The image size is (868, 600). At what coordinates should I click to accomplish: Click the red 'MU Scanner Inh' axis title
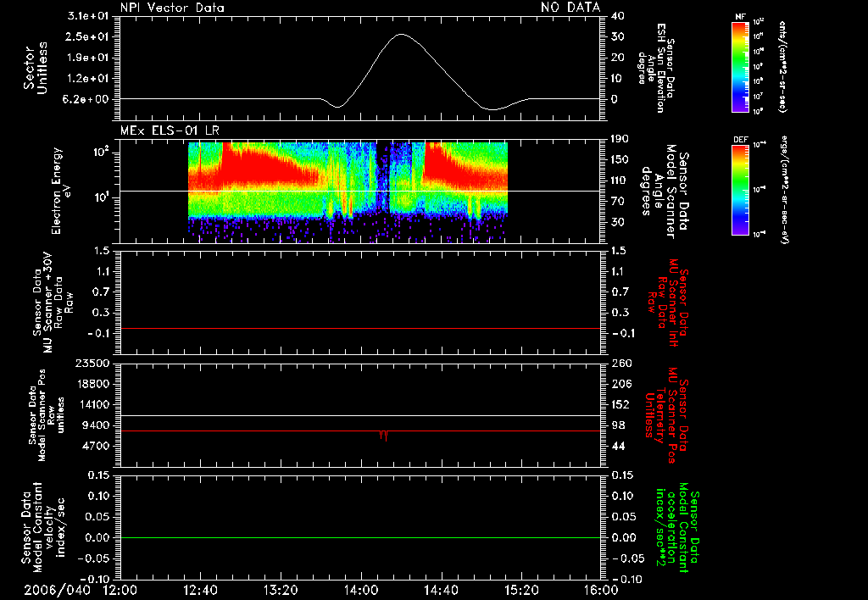point(669,303)
